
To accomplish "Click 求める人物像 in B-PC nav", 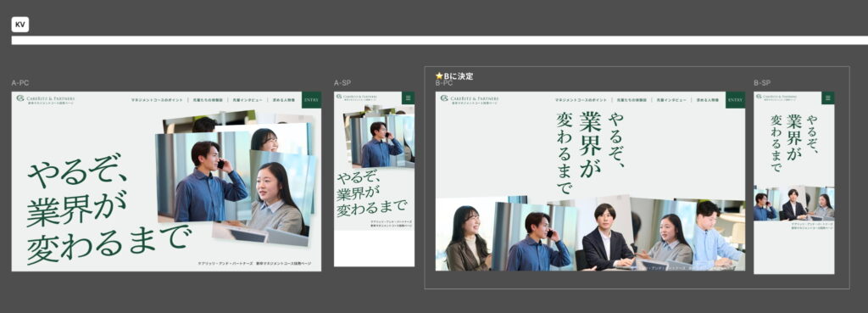I will (708, 100).
